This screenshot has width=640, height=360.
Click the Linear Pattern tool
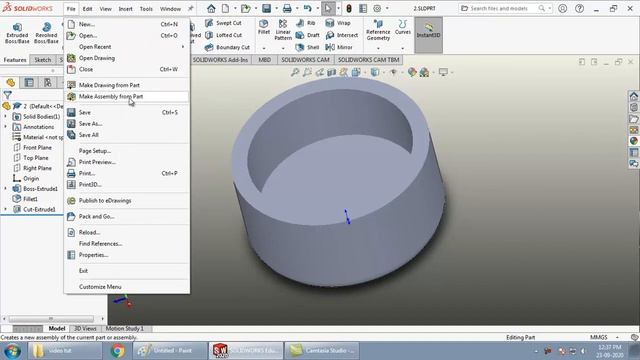[283, 30]
